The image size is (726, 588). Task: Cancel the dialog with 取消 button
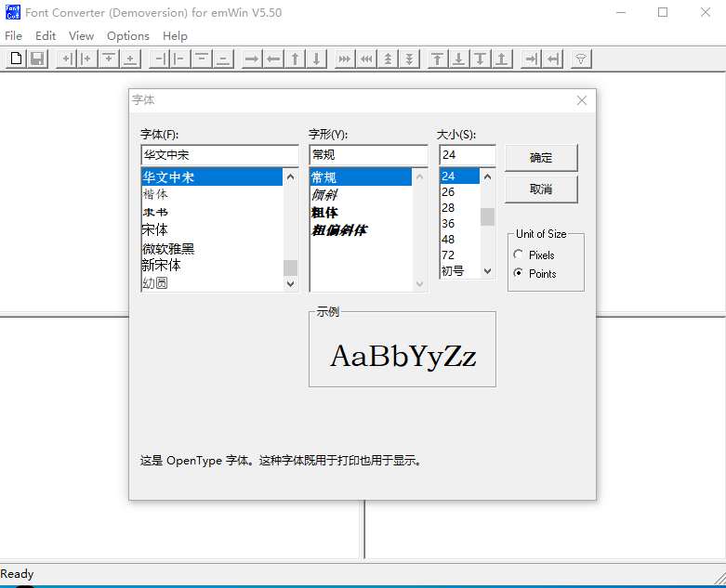click(541, 189)
